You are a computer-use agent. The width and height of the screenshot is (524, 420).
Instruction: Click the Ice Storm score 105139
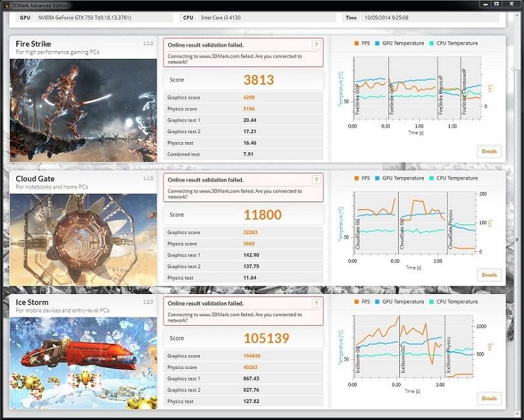tap(266, 338)
